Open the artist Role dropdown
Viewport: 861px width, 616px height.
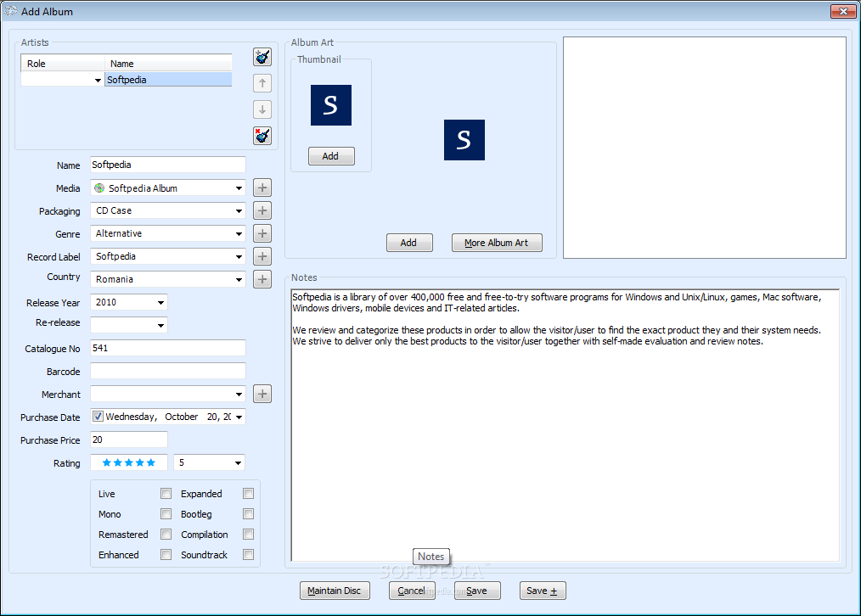point(98,80)
